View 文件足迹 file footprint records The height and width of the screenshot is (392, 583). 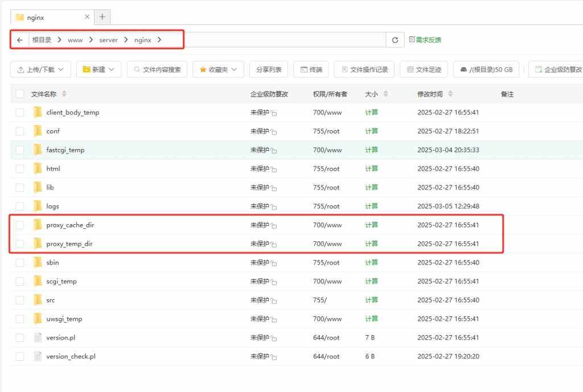tap(424, 69)
